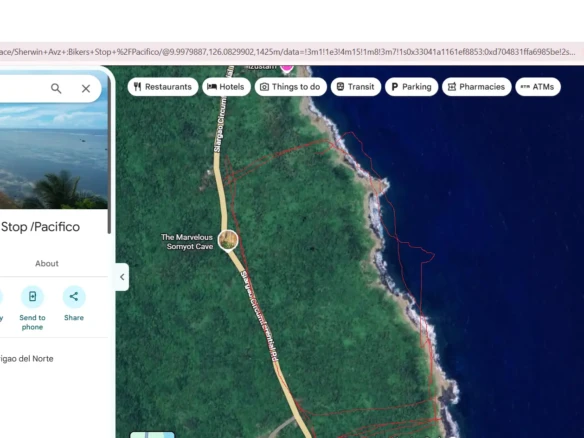This screenshot has height=438, width=584.
Task: Show Transit places on map
Action: (356, 87)
